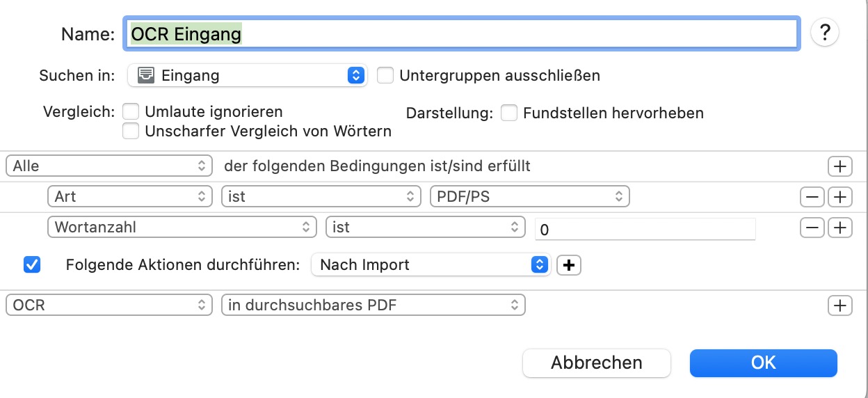The height and width of the screenshot is (398, 868).
Task: Expand the Nach Import trigger dropdown
Action: (431, 264)
